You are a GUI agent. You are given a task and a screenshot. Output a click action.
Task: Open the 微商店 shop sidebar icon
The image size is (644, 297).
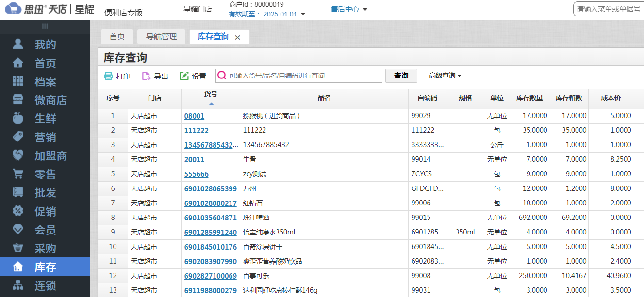click(18, 100)
